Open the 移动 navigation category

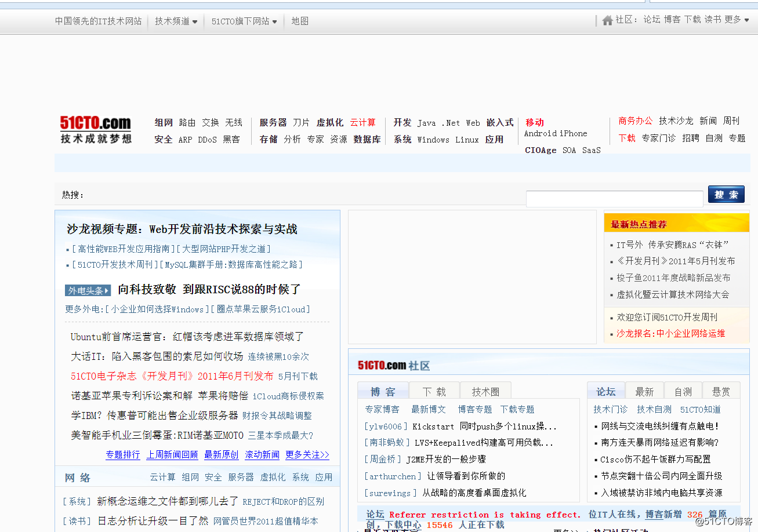[535, 122]
